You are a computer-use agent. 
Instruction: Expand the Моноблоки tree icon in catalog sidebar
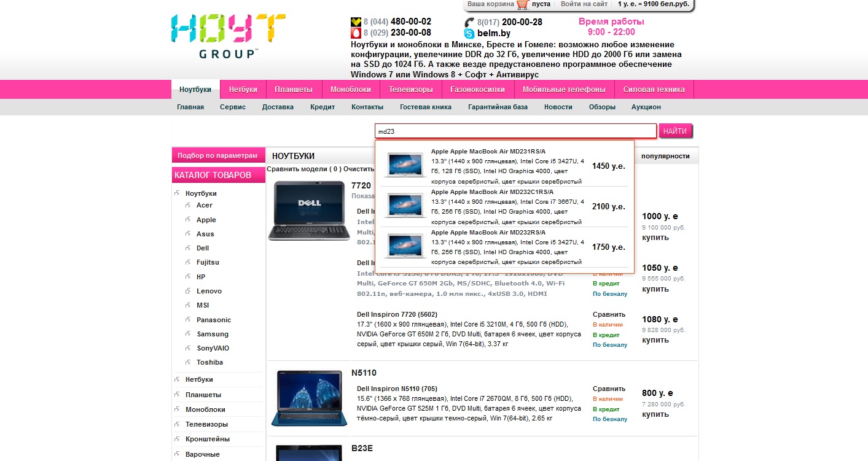[x=178, y=409]
